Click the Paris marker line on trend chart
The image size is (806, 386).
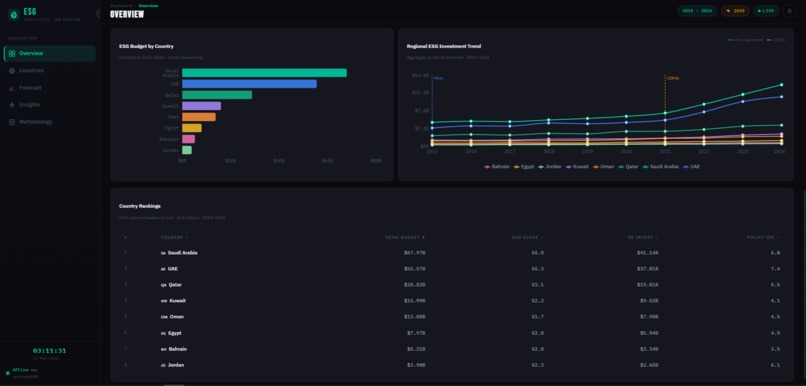pyautogui.click(x=432, y=111)
